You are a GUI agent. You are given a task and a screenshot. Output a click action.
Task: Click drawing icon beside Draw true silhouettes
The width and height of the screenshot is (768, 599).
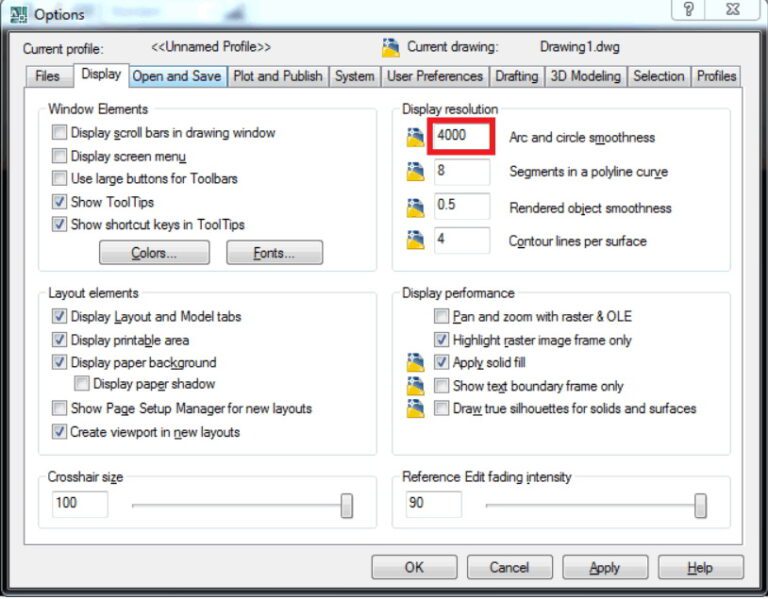[x=415, y=408]
